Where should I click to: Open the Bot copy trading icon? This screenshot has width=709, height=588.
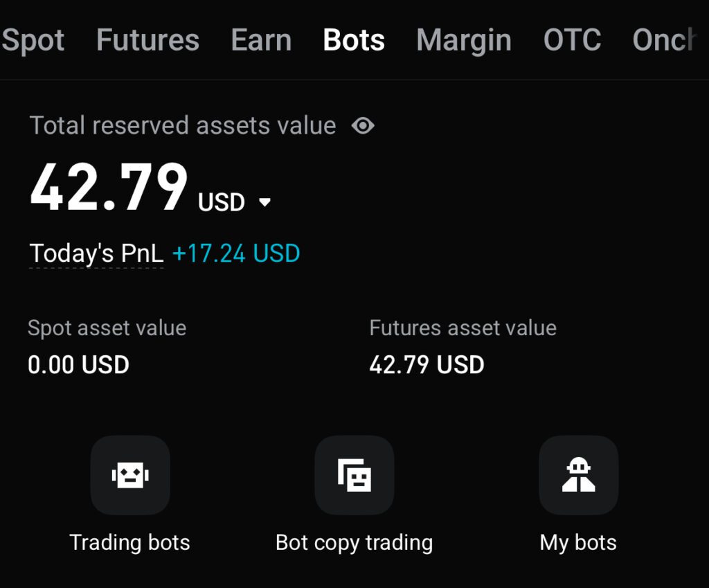point(354,475)
